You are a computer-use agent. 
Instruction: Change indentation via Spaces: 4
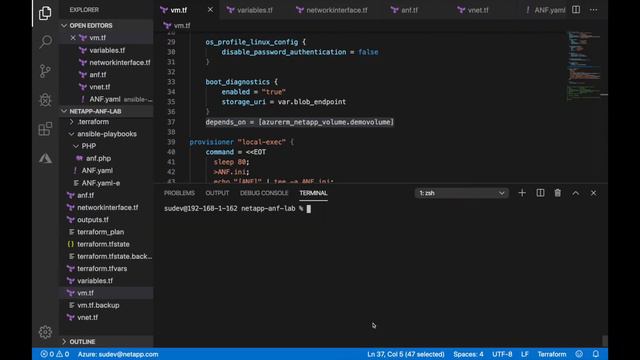point(468,354)
